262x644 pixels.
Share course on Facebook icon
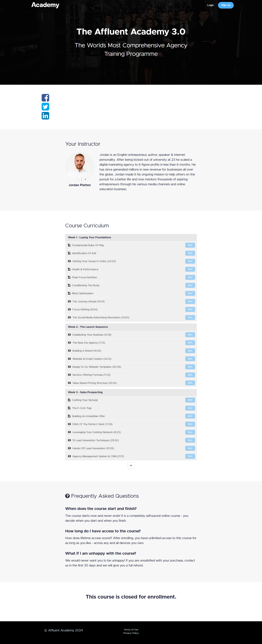[45, 98]
